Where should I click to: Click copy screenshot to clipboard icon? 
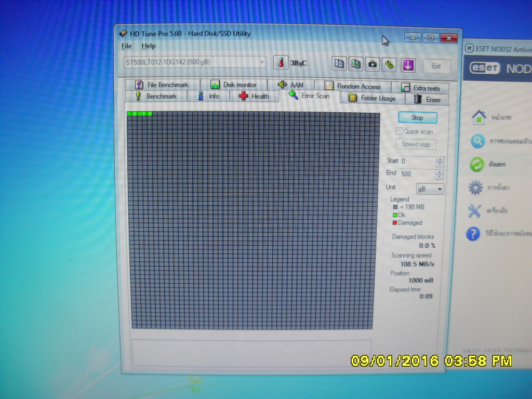[x=355, y=64]
